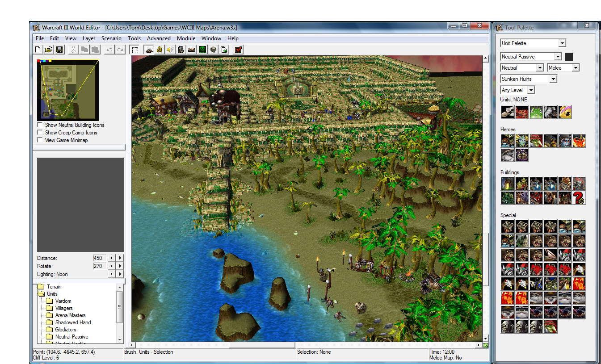
Task: Select the red question mark building
Action: coord(579,198)
